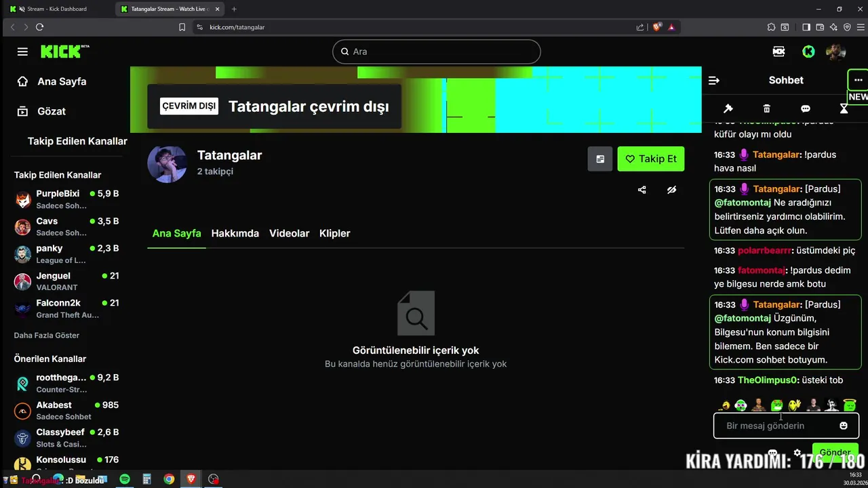868x488 pixels.
Task: Open the hamburger menu beside the Kick logo
Action: click(x=22, y=52)
